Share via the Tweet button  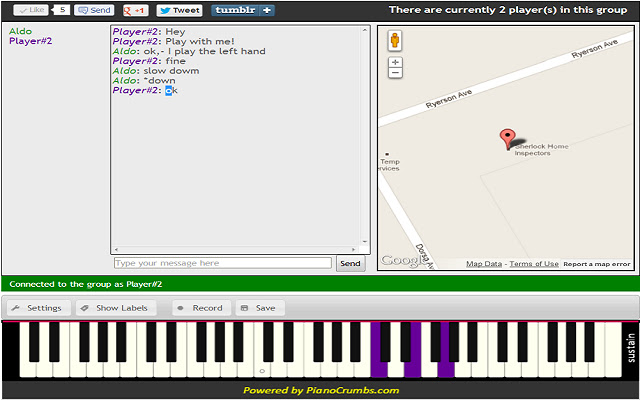(179, 10)
